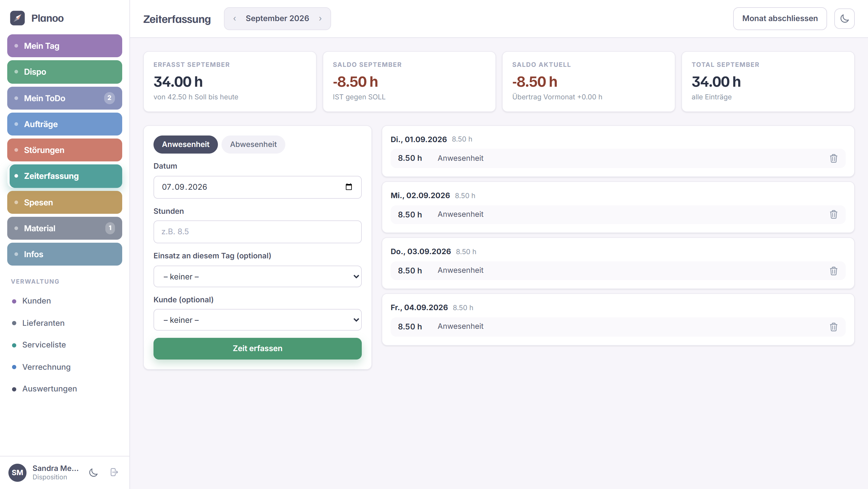868x489 pixels.
Task: Delete the 02.09.2026 Anwesenheit entry
Action: click(833, 215)
